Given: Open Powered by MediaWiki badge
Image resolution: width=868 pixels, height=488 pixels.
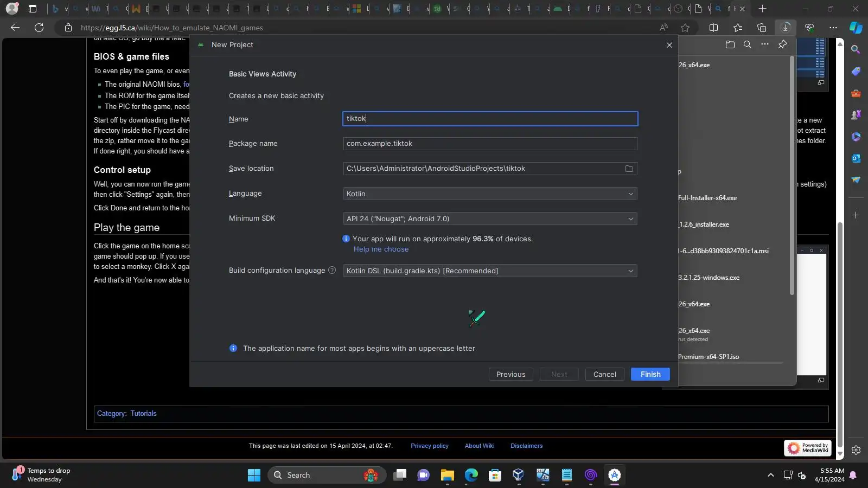Looking at the screenshot, I should coord(808,448).
